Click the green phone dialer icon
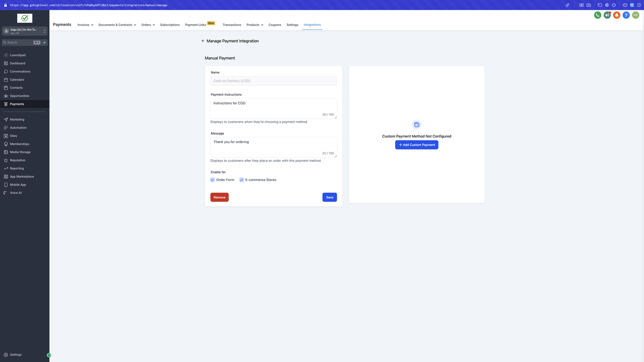Screen dimensions: 644x362 pos(598,15)
